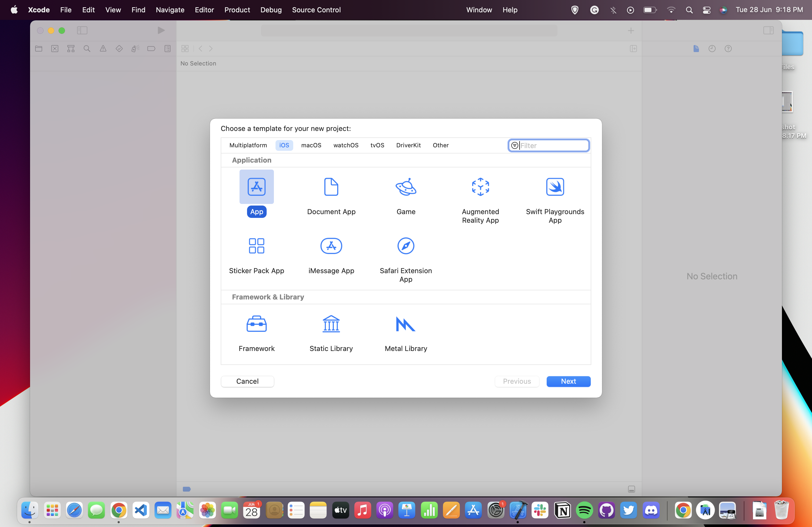Select the Augmented Reality App icon

point(481,186)
